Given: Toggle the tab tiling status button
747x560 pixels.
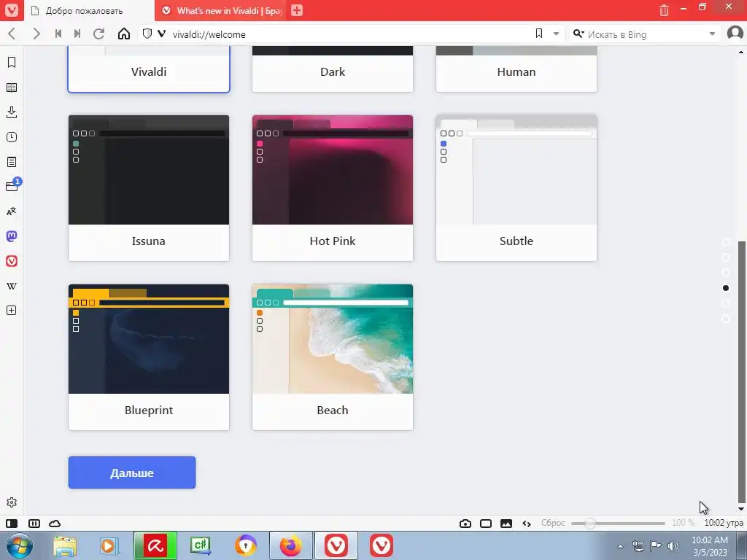Looking at the screenshot, I should (x=34, y=524).
